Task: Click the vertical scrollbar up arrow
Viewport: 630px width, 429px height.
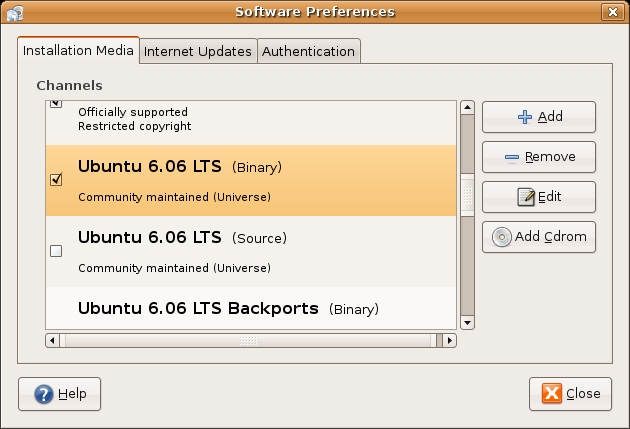Action: click(467, 108)
